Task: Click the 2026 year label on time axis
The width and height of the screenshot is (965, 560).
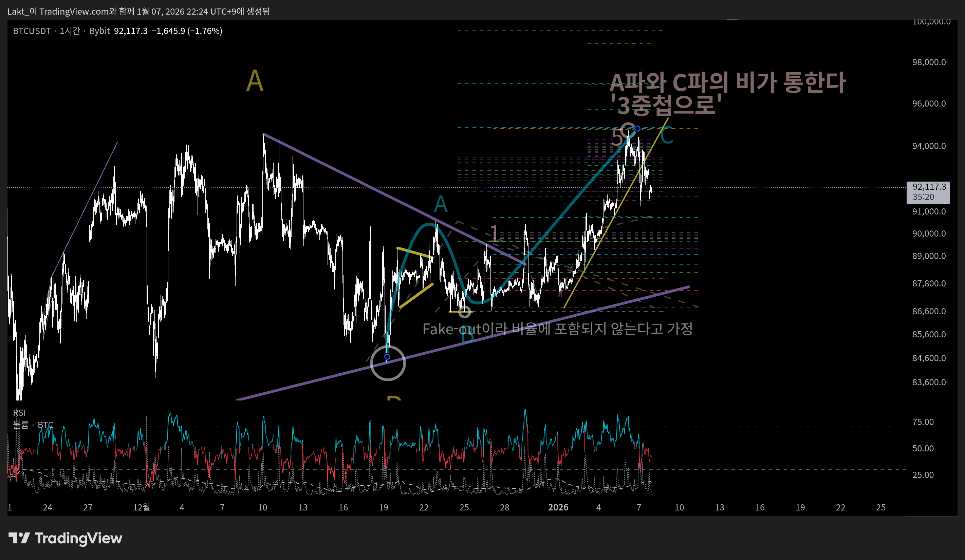Action: (x=558, y=507)
